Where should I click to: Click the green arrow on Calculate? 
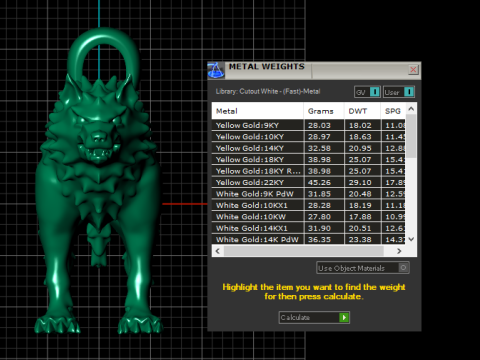coord(344,317)
